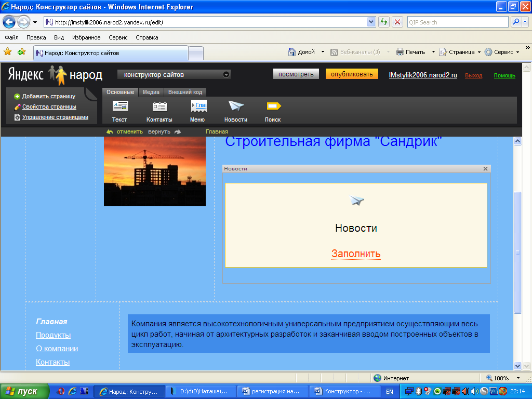Click the Bluetooth icon in system tray

coord(419,391)
